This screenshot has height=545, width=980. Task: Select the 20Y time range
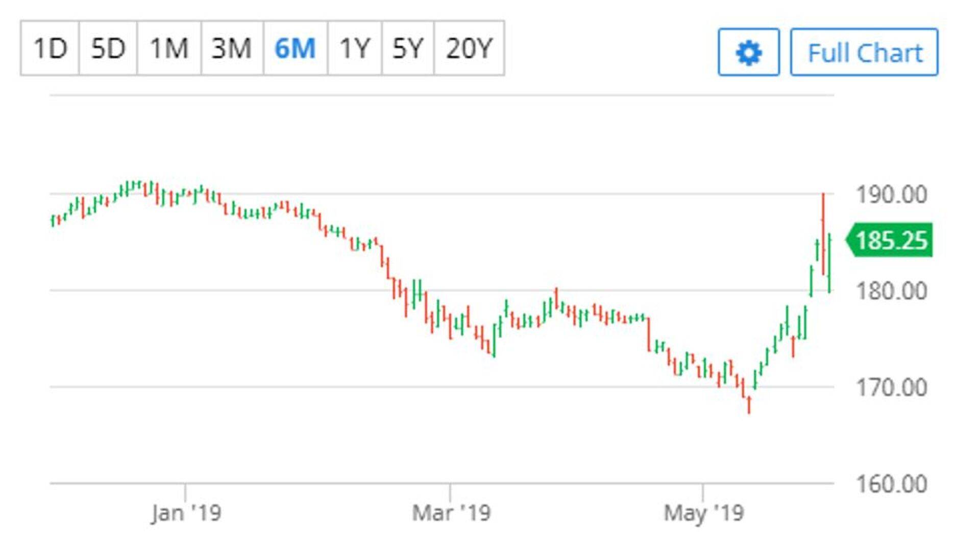coord(469,49)
